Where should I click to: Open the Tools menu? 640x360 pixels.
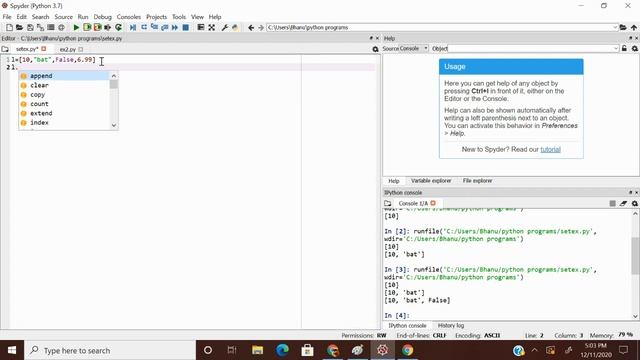click(179, 17)
